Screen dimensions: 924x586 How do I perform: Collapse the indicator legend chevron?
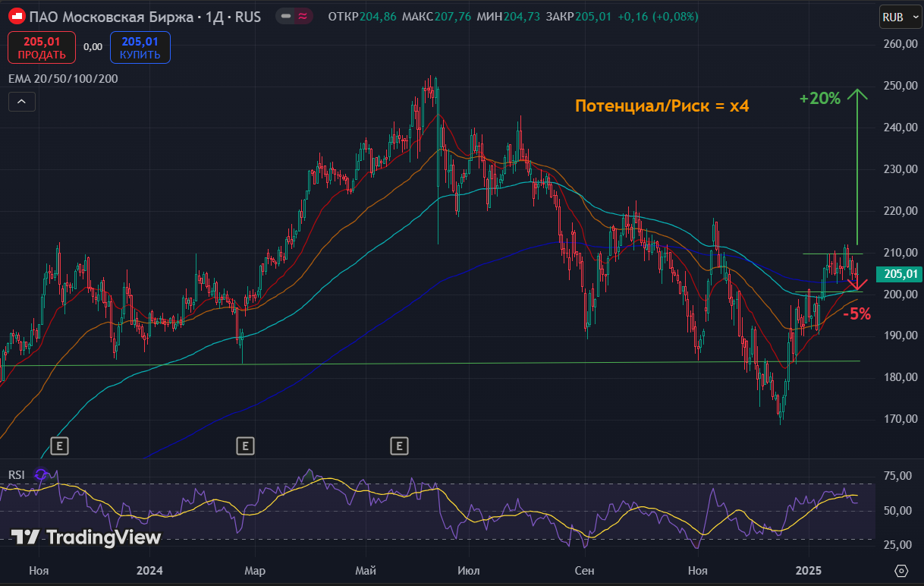coord(22,101)
